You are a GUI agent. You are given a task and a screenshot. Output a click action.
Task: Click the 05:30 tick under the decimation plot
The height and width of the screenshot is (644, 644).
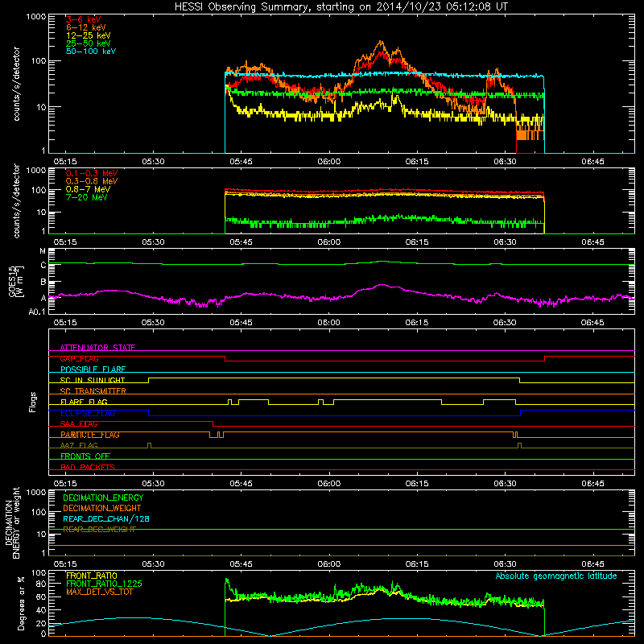coord(153,564)
